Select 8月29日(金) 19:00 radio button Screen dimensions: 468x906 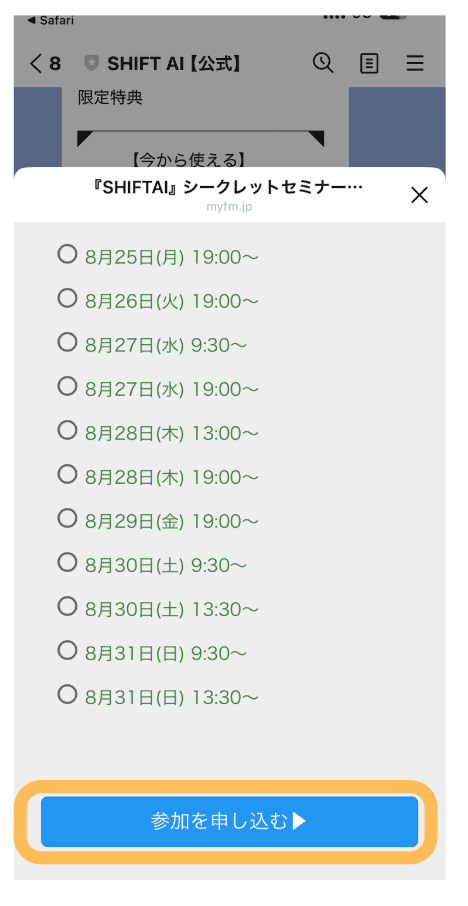(x=67, y=519)
